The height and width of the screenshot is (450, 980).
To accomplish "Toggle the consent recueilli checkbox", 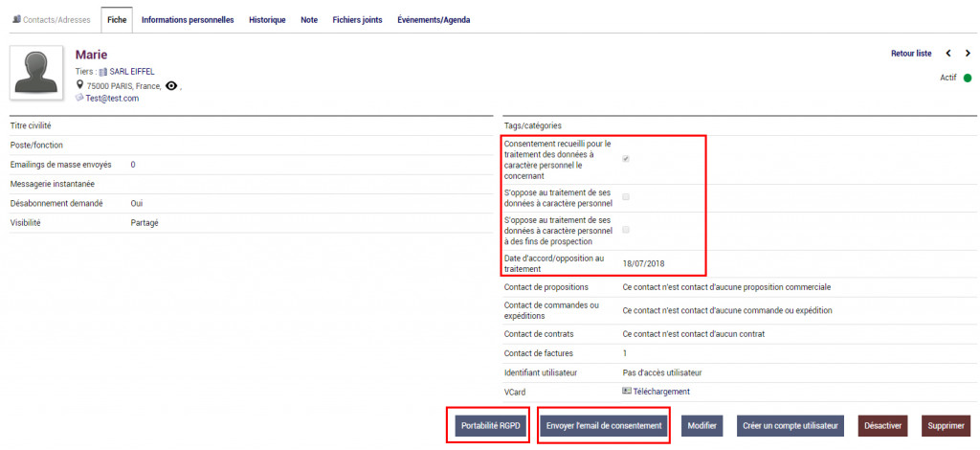I will point(626,159).
